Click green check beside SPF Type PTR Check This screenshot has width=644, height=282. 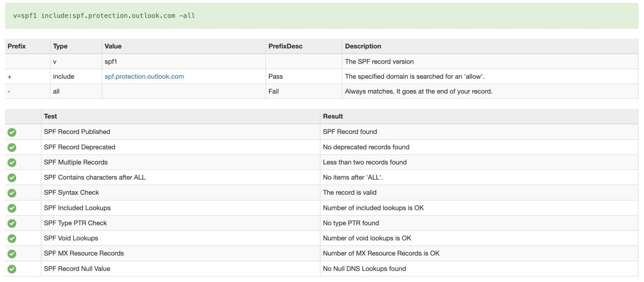tap(12, 223)
